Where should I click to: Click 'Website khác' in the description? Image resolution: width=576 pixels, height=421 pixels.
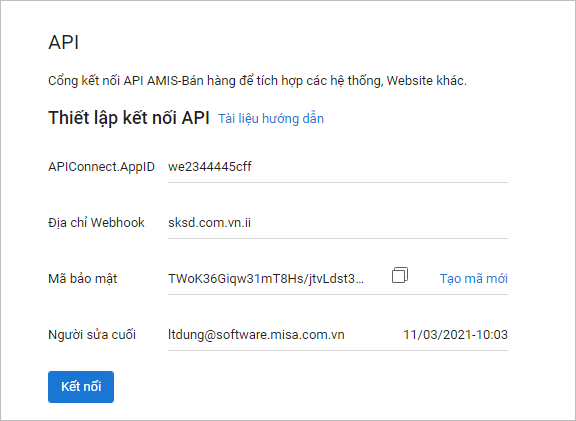click(x=426, y=80)
